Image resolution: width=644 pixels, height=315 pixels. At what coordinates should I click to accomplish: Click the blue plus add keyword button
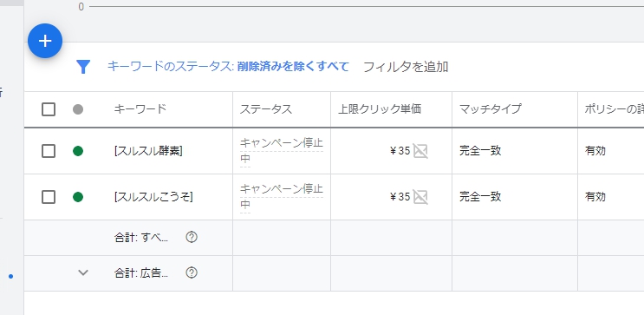point(45,41)
